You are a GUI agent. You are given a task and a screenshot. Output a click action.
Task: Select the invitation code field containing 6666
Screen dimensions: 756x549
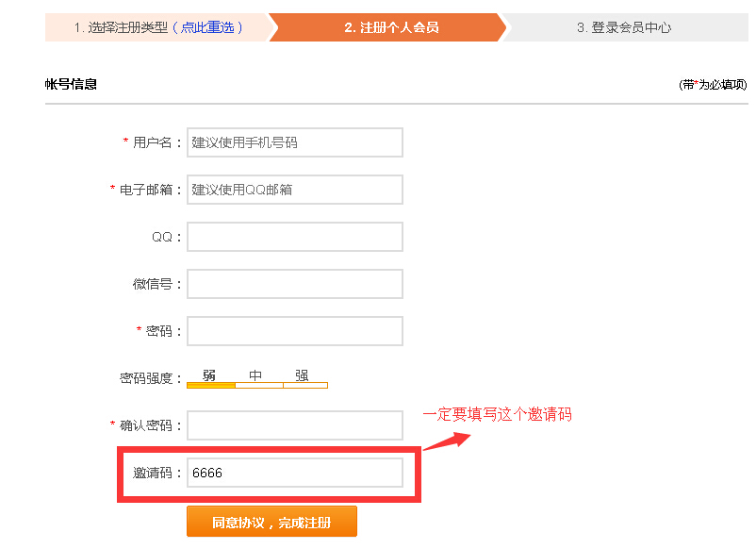coord(294,473)
